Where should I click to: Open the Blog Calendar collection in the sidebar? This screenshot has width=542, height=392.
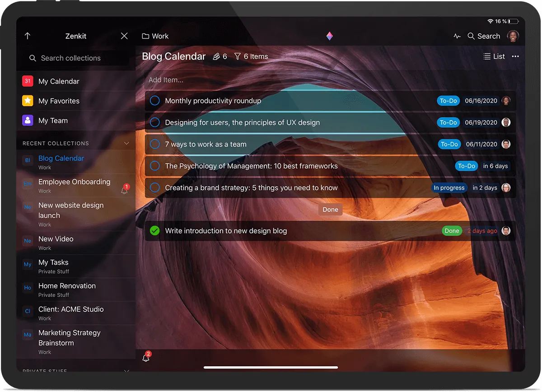pos(61,159)
